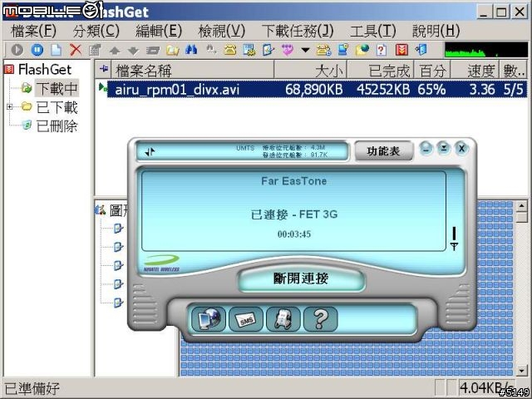Click the 65% progress cell
The width and height of the screenshot is (532, 399).
431,90
